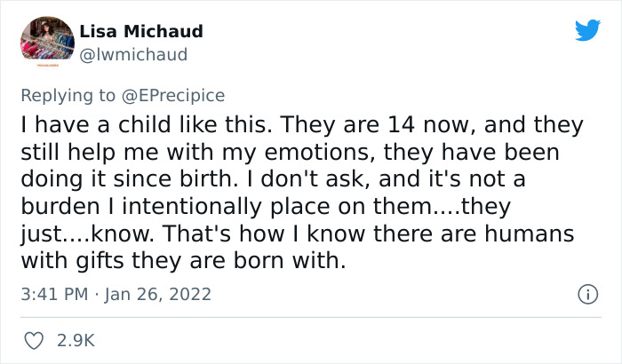This screenshot has width=622, height=364.
Task: Click the 3:41 PM timestamp
Action: click(55, 293)
